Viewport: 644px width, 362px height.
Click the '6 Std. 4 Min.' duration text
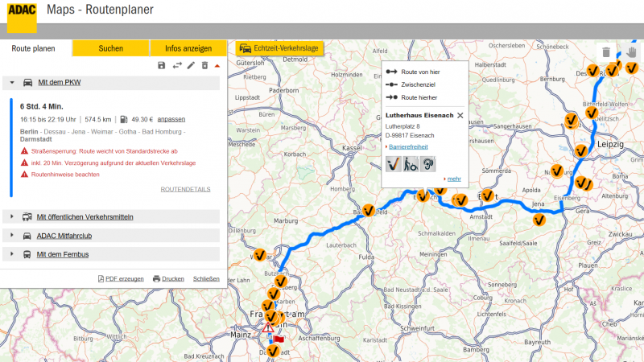(42, 107)
